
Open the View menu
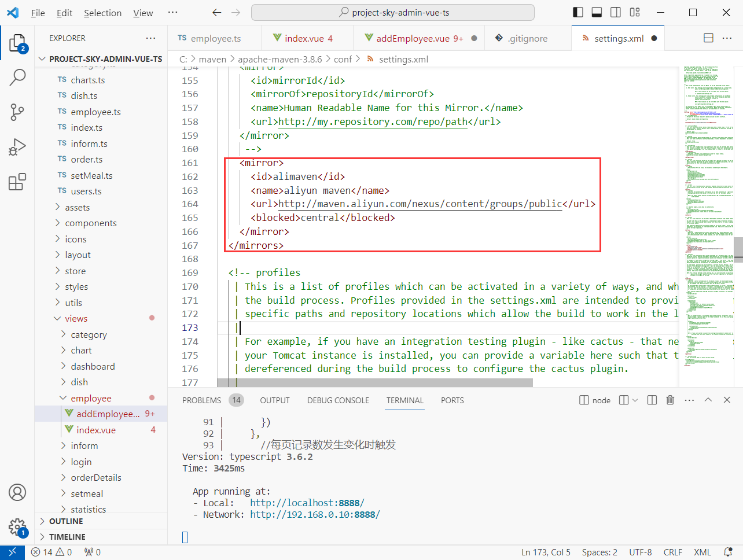pyautogui.click(x=143, y=12)
